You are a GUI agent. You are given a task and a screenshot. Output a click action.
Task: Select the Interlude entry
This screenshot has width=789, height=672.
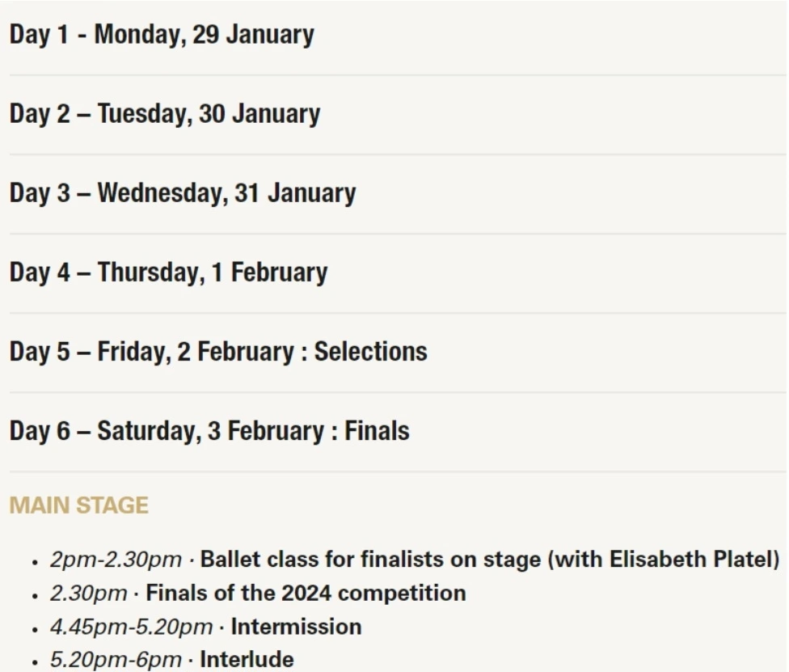point(247,660)
